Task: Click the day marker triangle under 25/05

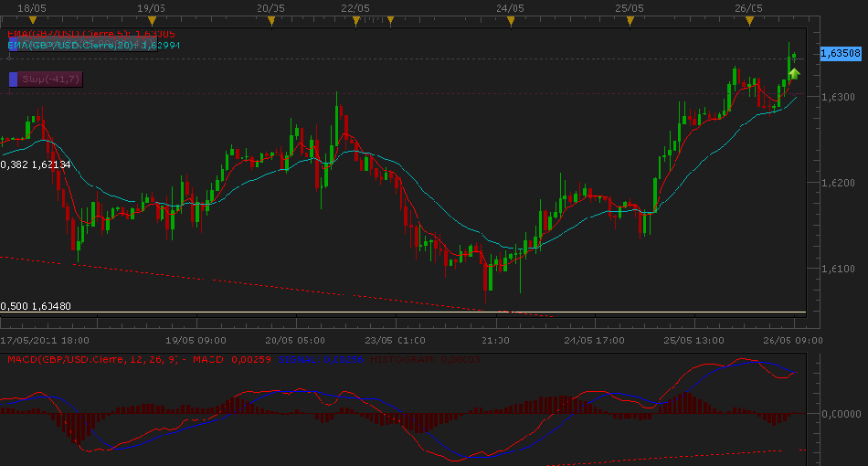Action: point(630,19)
